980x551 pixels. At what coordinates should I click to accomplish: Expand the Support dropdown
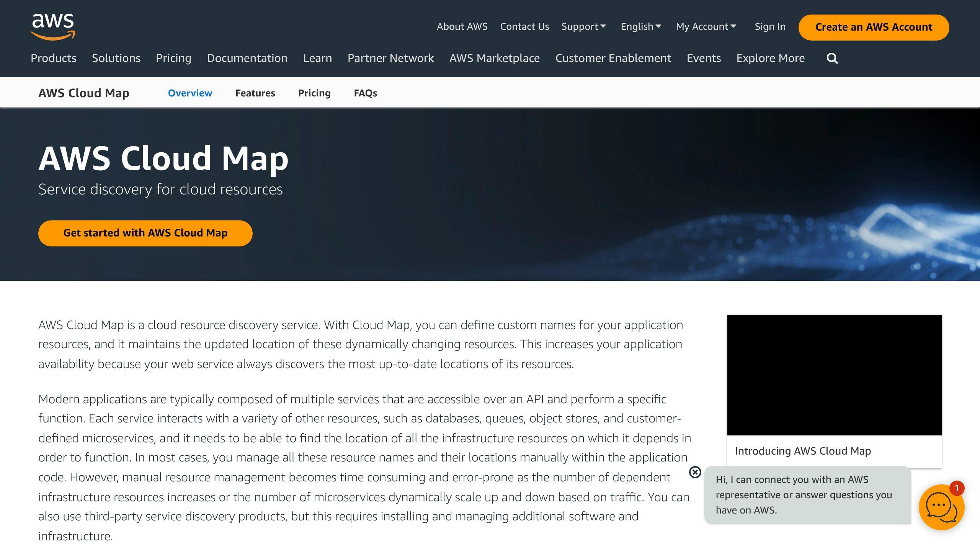(583, 27)
